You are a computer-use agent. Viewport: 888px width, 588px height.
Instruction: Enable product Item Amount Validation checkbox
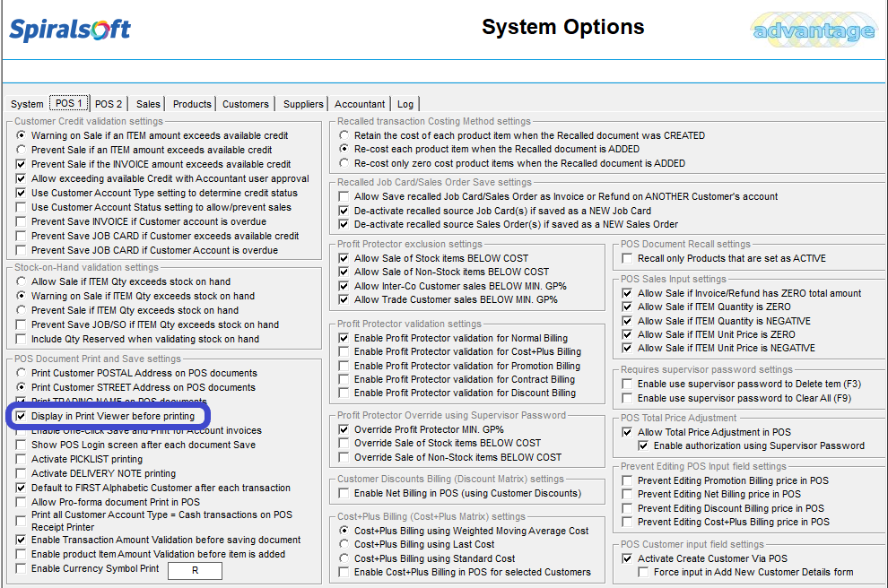pyautogui.click(x=21, y=554)
